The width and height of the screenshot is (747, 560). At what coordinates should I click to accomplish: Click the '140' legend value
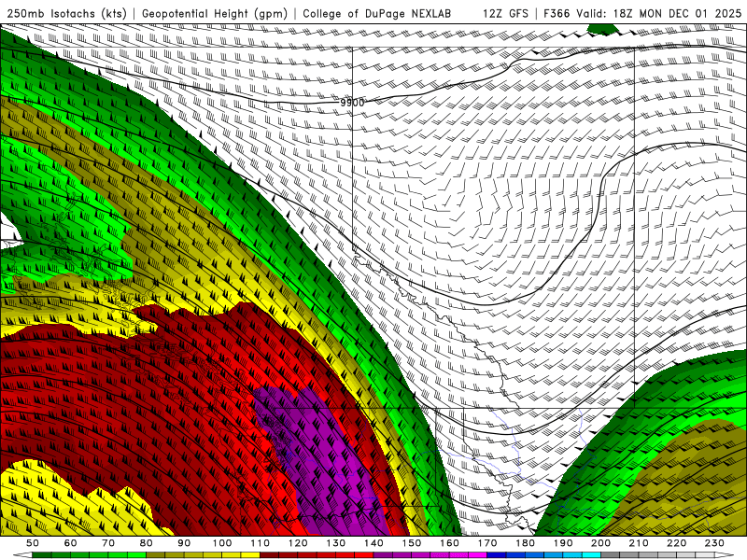tap(373, 543)
